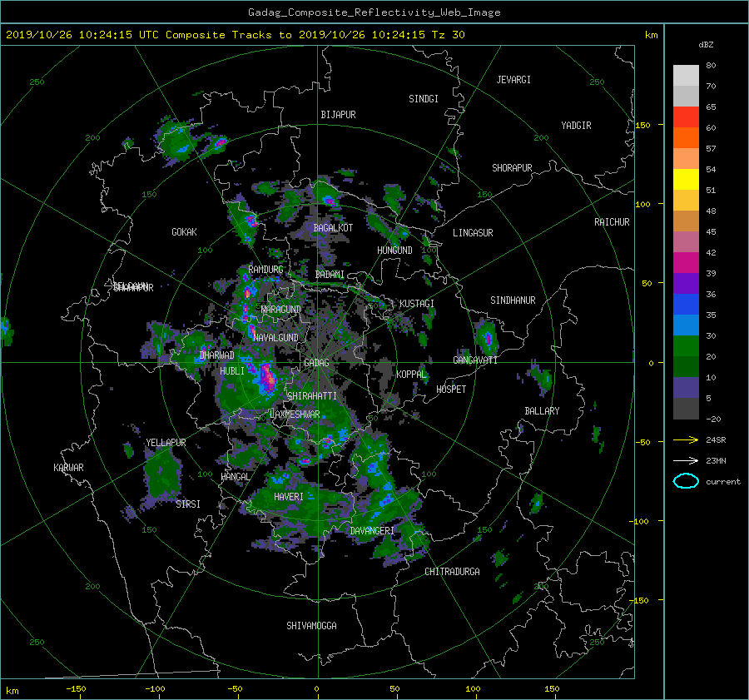Select the YELLAPUR label
This screenshot has height=700, width=749.
click(166, 443)
